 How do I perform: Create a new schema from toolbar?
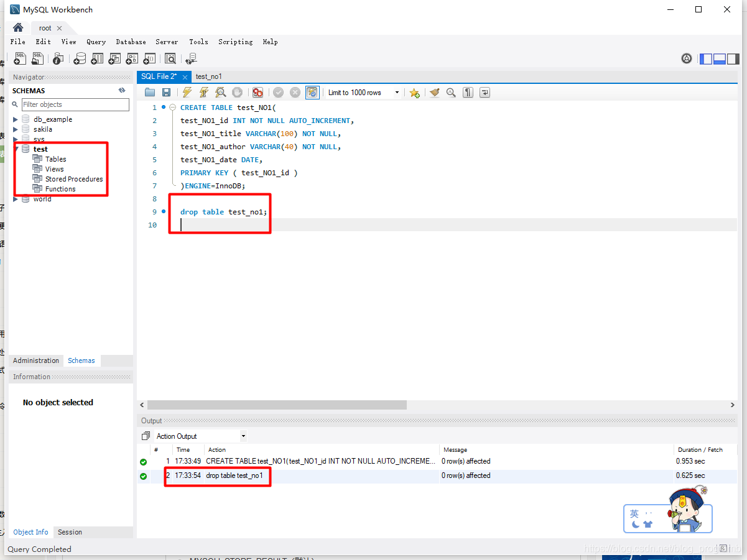[80, 58]
